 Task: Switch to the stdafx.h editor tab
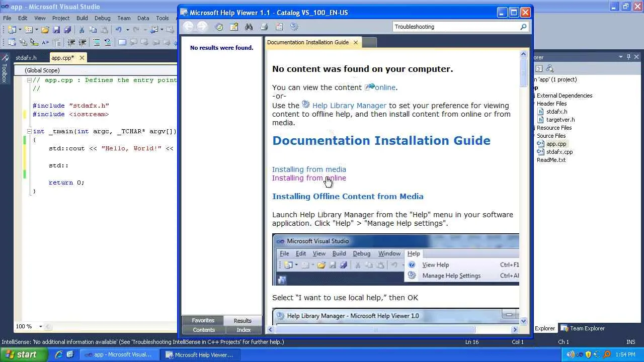click(x=26, y=58)
